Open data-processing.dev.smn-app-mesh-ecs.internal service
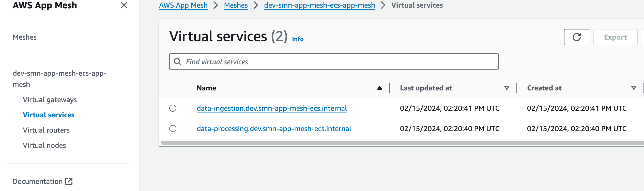 pyautogui.click(x=274, y=129)
